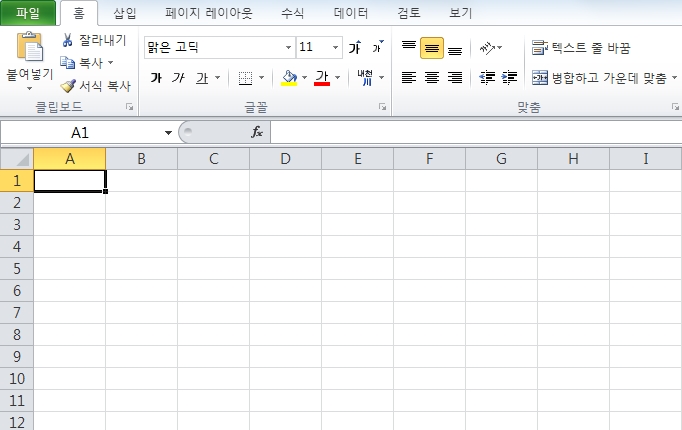The height and width of the screenshot is (430, 682).
Task: Align text to bottom of cell
Action: point(455,48)
